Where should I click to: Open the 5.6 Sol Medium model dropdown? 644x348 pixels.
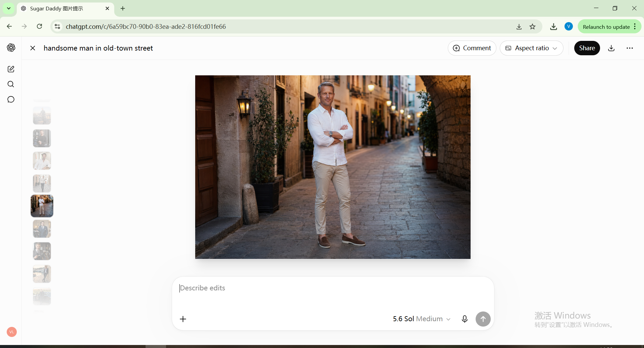tap(422, 319)
